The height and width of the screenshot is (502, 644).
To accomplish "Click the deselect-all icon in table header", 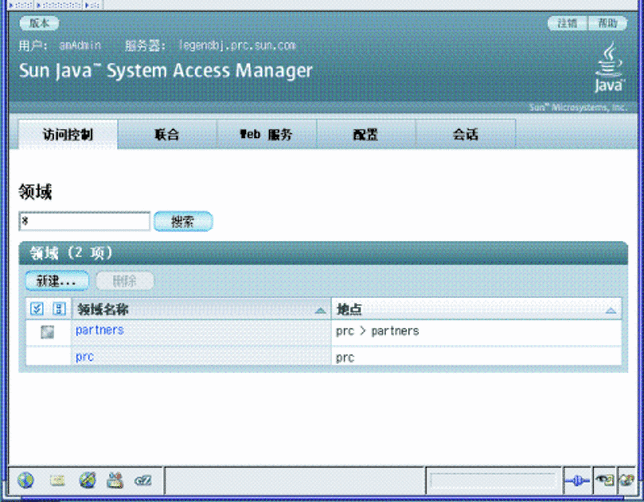I will (59, 309).
